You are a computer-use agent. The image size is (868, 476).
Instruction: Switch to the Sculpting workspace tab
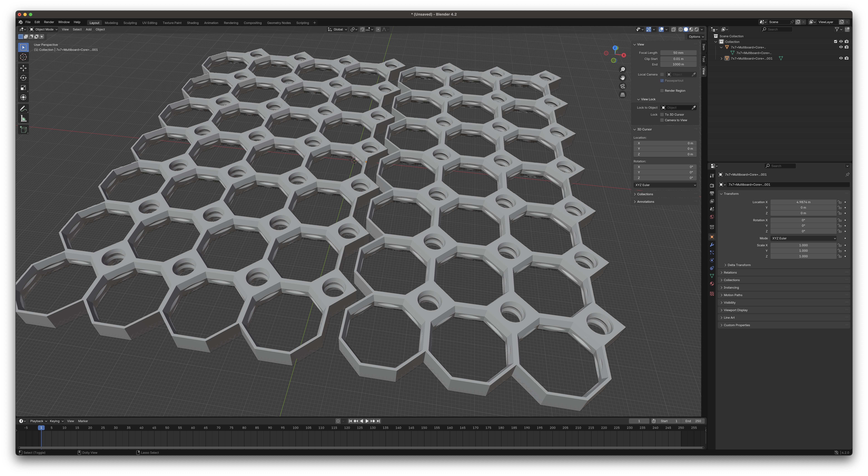pos(130,23)
